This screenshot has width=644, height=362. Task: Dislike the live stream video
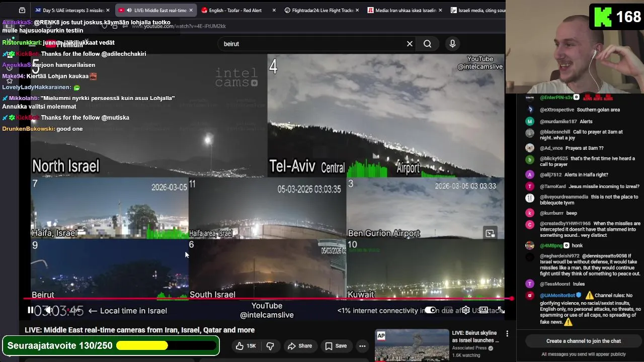click(270, 346)
